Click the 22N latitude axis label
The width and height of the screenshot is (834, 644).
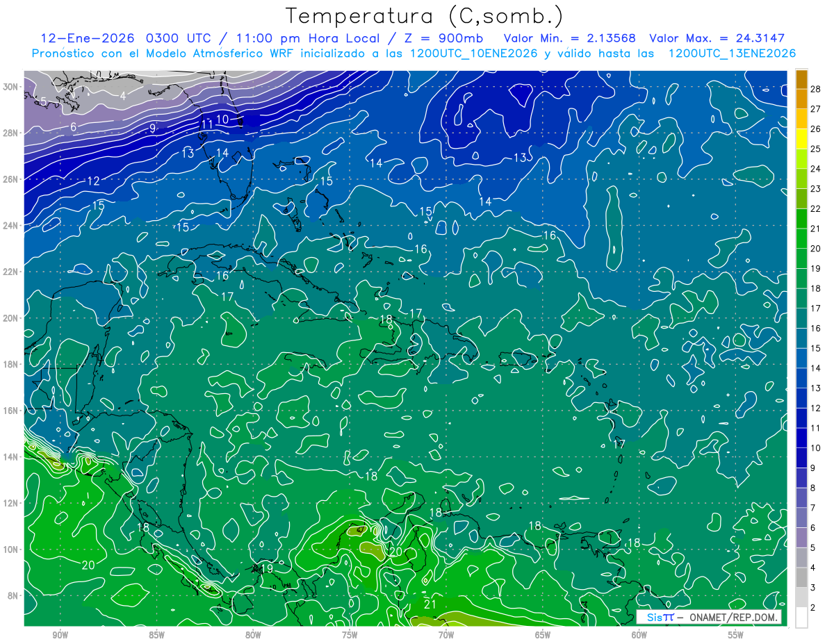coord(11,272)
